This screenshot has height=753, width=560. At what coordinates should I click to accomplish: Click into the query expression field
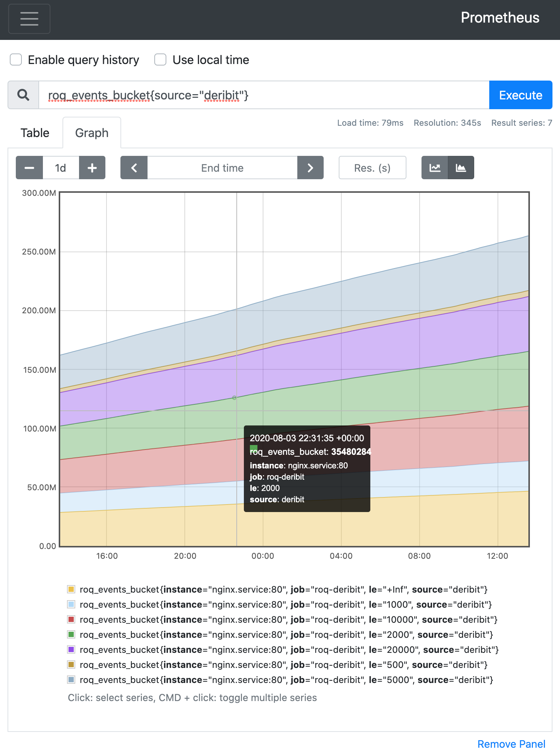tap(264, 95)
